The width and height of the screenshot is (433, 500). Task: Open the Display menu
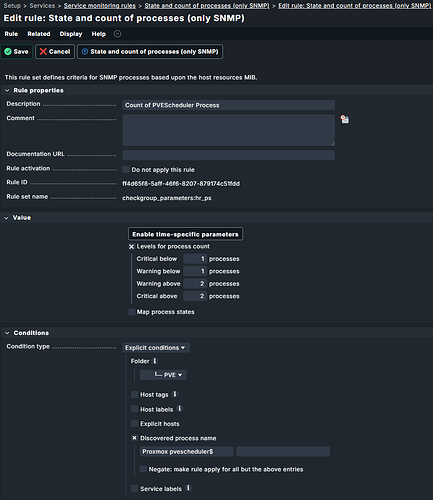tap(71, 34)
